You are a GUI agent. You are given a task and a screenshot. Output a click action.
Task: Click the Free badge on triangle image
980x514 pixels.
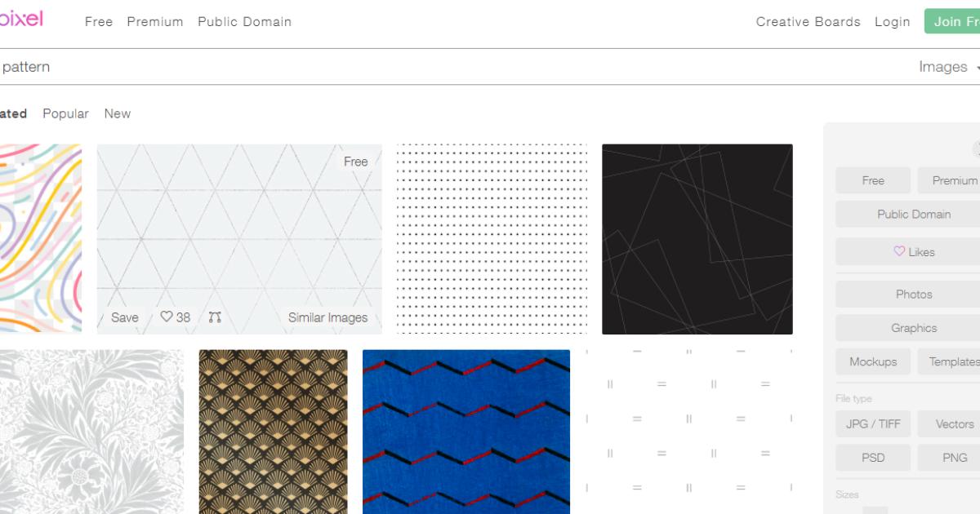(x=355, y=162)
